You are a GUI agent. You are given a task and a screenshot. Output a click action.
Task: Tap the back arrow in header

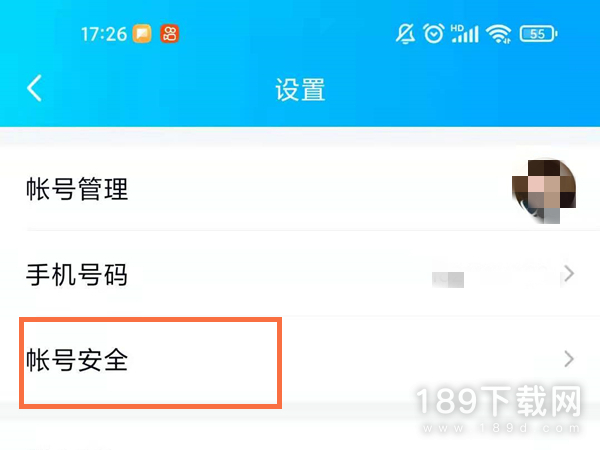[34, 88]
